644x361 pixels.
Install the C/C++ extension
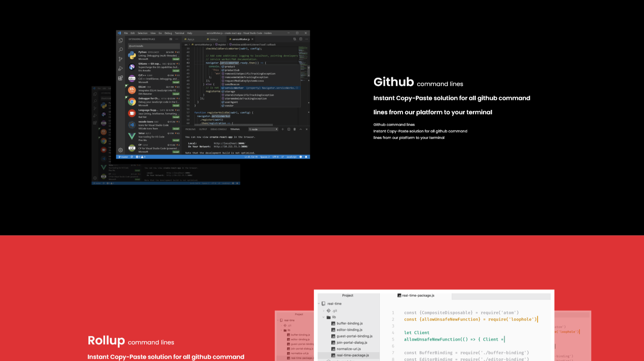(x=176, y=82)
